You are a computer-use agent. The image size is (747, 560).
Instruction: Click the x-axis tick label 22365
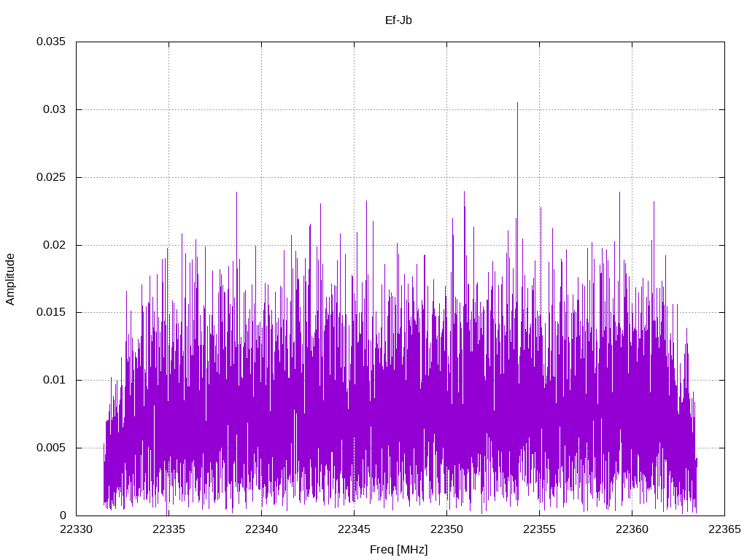724,529
